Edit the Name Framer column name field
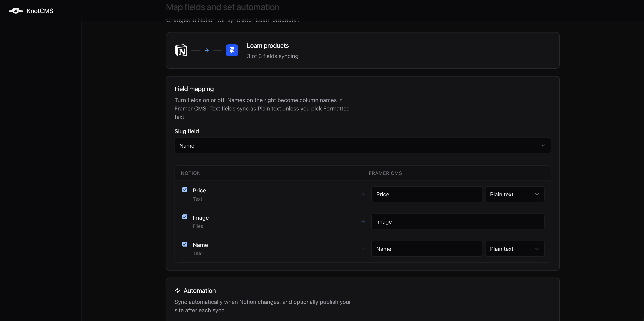 point(426,249)
